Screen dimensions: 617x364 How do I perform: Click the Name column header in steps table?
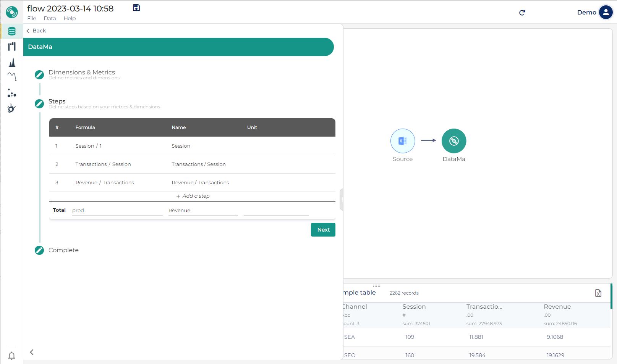pos(178,127)
